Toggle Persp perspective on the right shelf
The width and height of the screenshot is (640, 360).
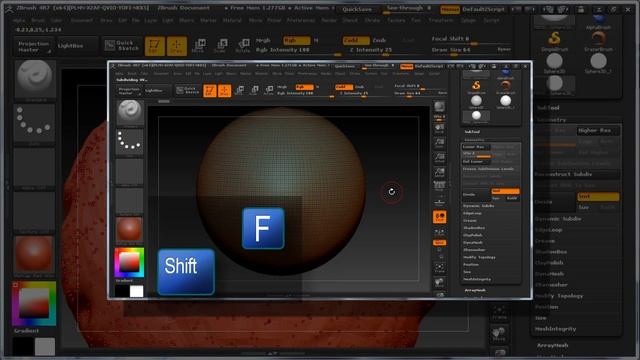point(440,186)
